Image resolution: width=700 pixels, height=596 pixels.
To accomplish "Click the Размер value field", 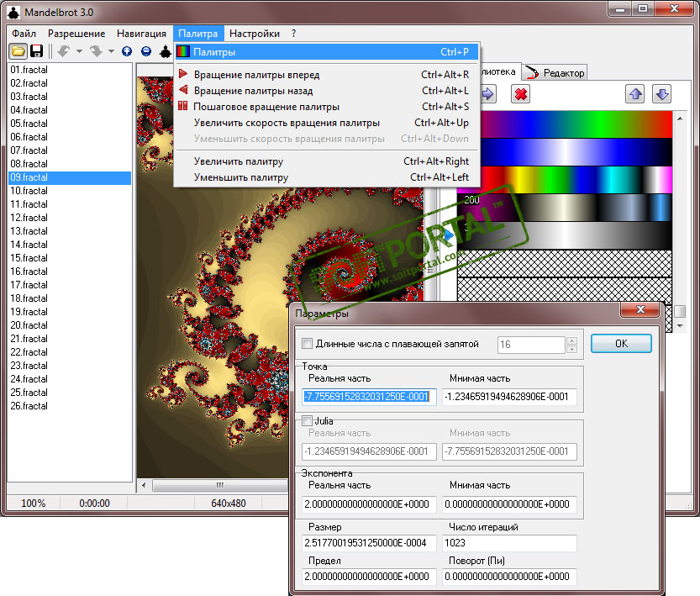I will [x=369, y=543].
